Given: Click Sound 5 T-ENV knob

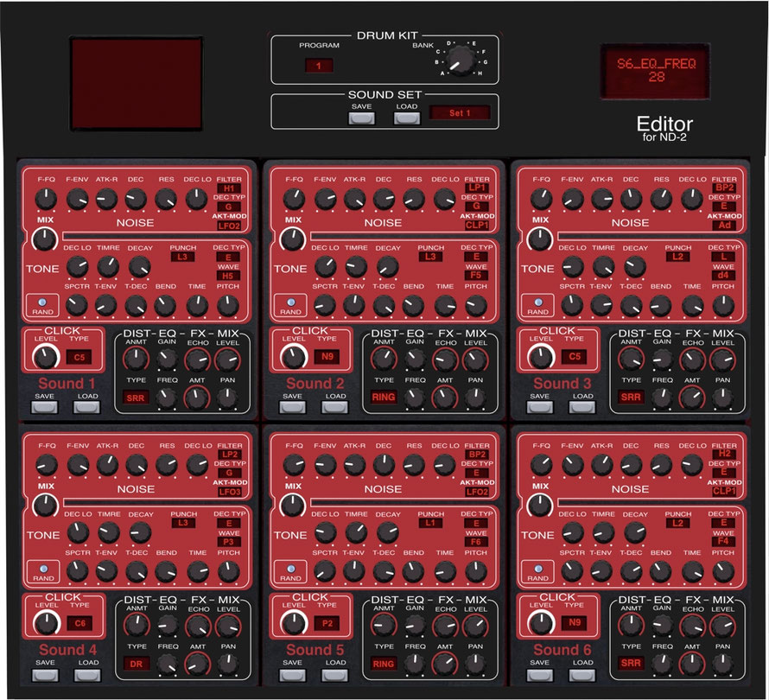Looking at the screenshot, I should (353, 572).
